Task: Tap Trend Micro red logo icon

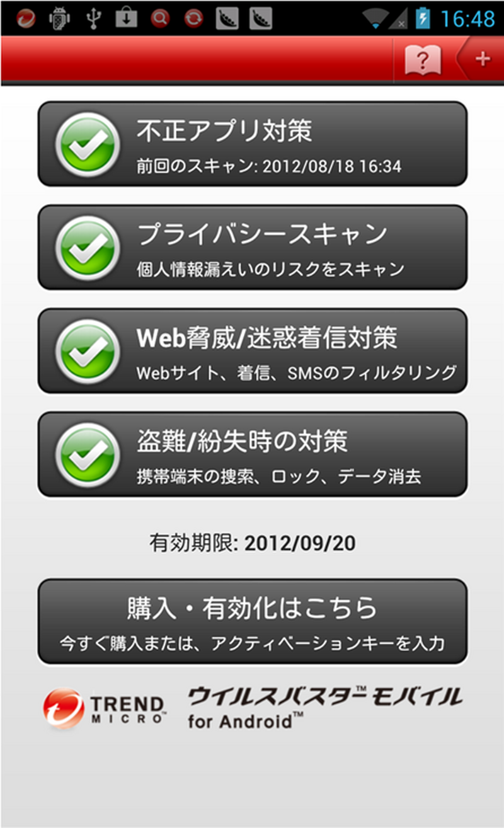Action: click(x=63, y=708)
